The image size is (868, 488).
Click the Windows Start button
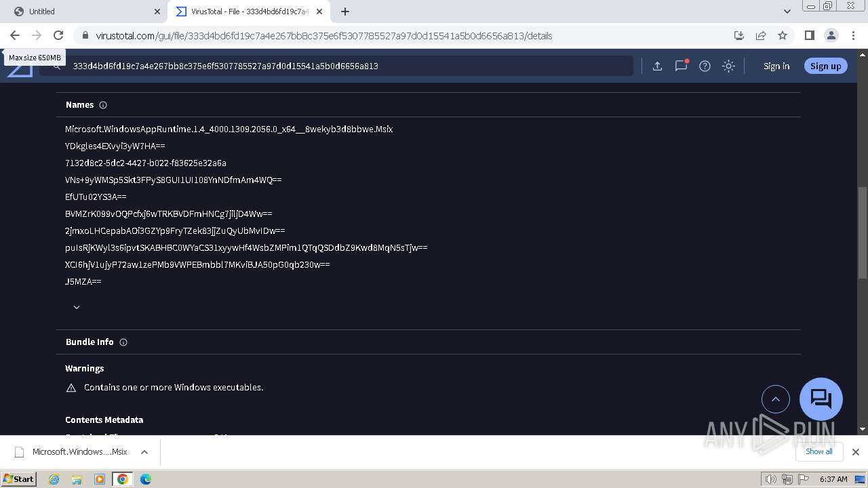[19, 479]
